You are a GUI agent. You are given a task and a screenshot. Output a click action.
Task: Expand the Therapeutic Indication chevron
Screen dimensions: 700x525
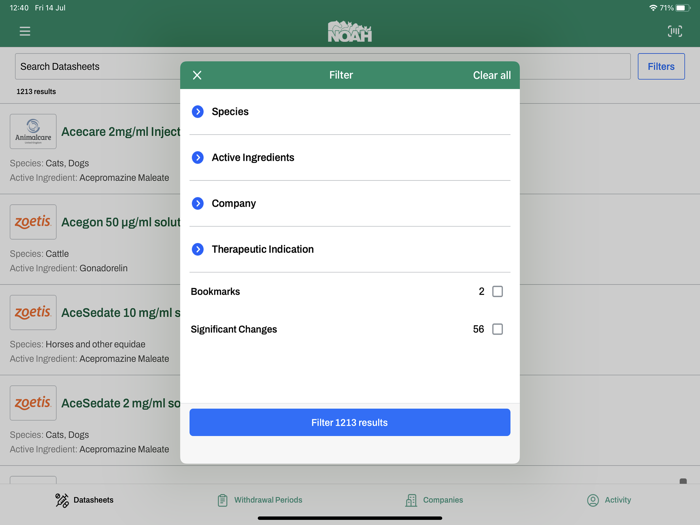(x=197, y=249)
